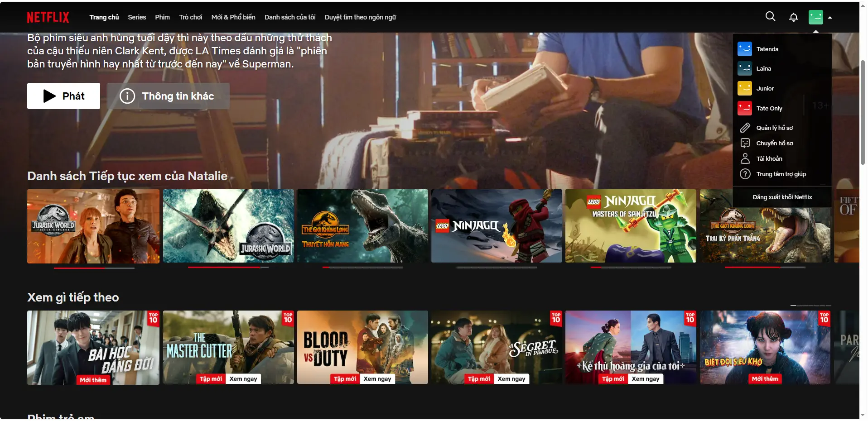Click the info circle icon in Thông tin khác
The image size is (868, 421).
pyautogui.click(x=127, y=96)
